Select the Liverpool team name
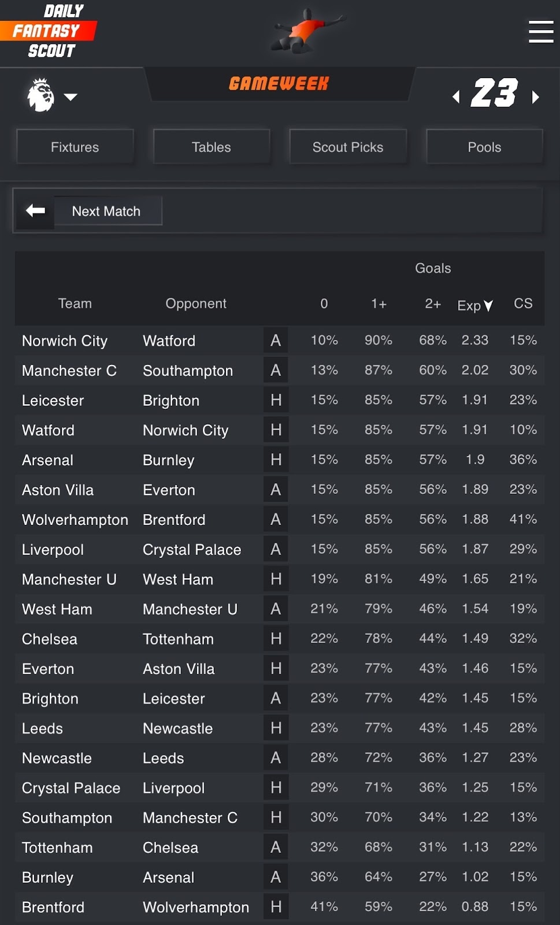 pos(53,550)
